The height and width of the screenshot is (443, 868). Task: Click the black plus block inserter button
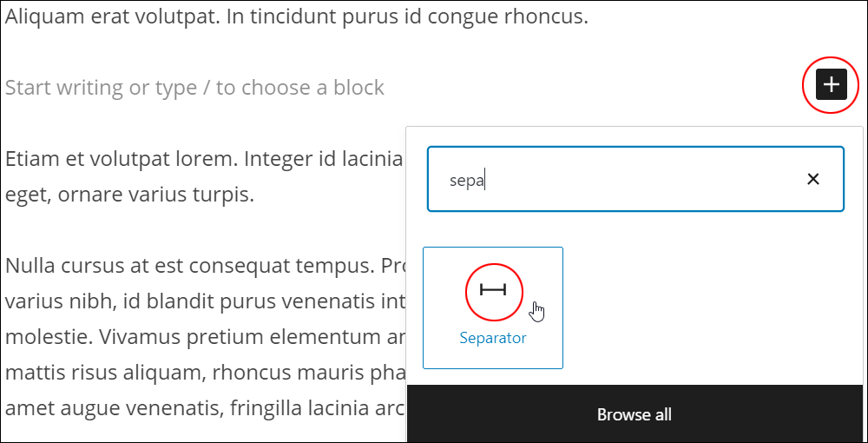click(x=832, y=85)
